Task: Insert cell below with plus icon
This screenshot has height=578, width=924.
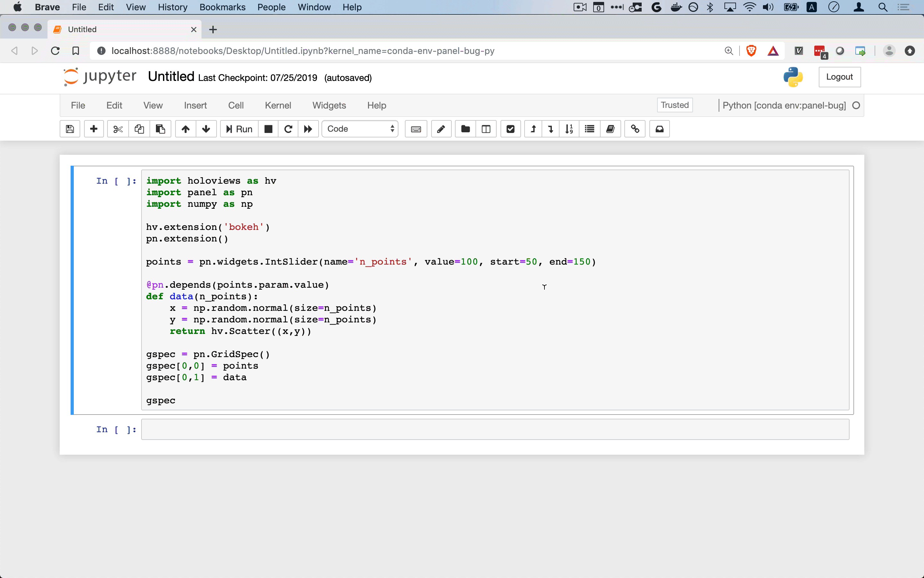Action: pyautogui.click(x=94, y=129)
